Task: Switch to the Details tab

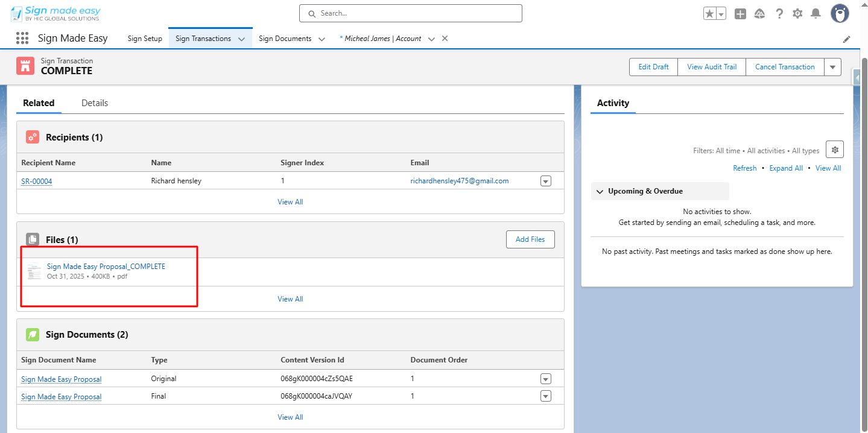Action: pyautogui.click(x=94, y=103)
